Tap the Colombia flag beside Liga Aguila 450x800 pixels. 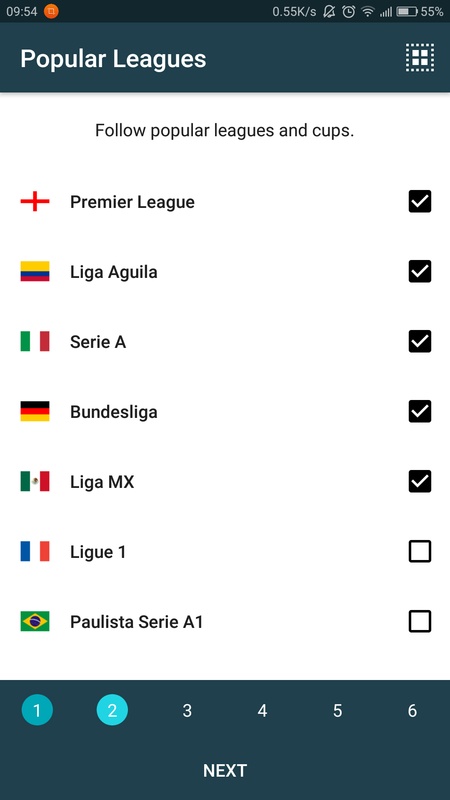point(35,271)
